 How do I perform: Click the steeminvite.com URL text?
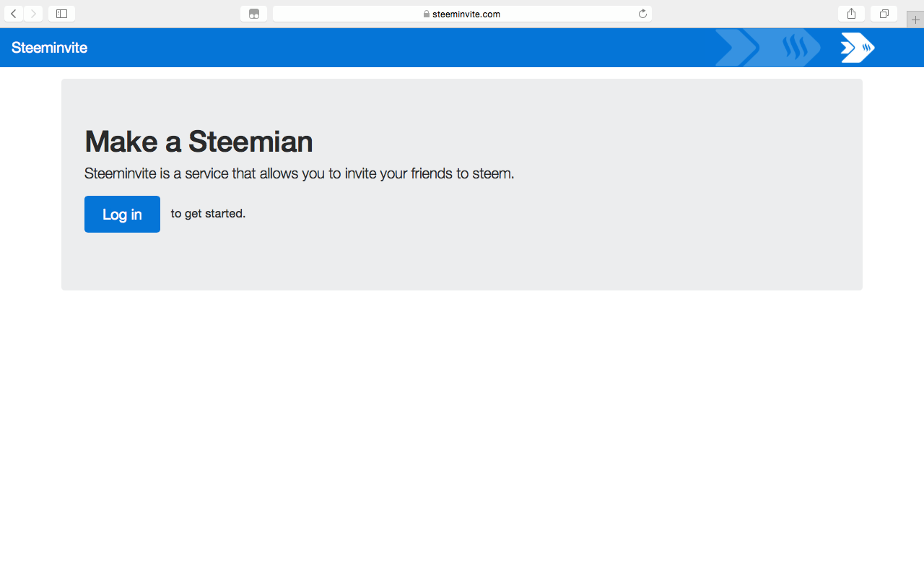(466, 14)
